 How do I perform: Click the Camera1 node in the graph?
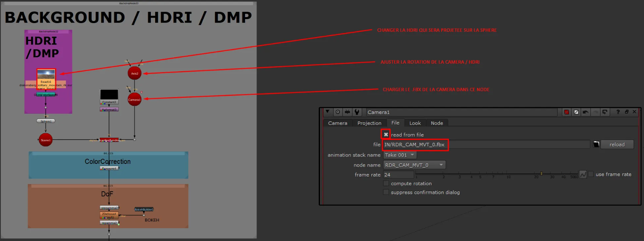[x=134, y=100]
